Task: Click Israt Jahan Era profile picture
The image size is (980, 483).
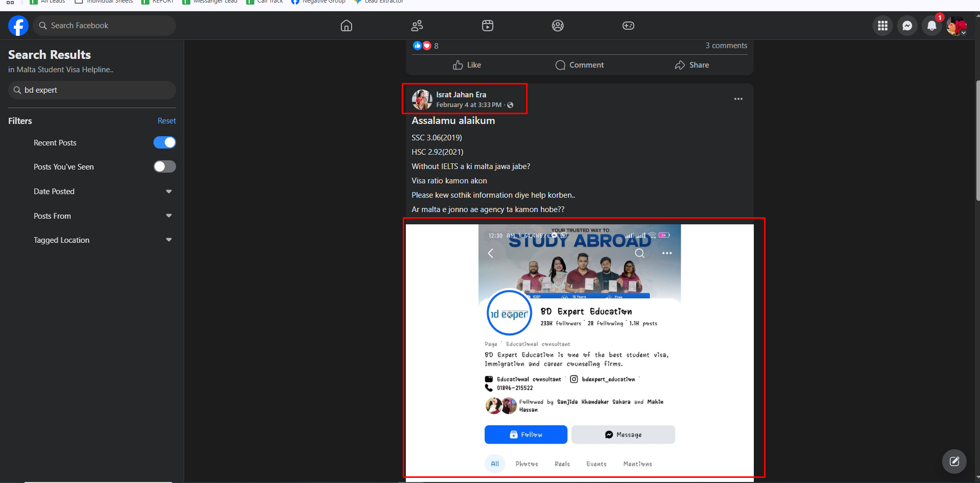Action: point(422,100)
